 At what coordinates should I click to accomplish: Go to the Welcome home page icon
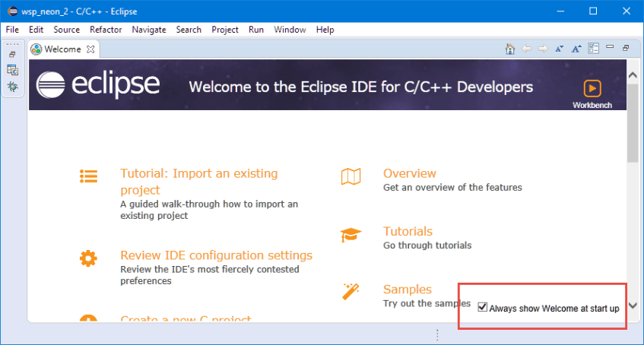coord(510,49)
